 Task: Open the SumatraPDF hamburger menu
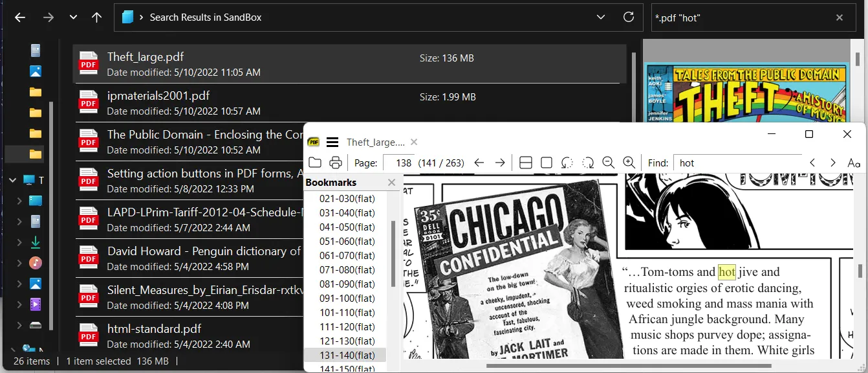(332, 142)
